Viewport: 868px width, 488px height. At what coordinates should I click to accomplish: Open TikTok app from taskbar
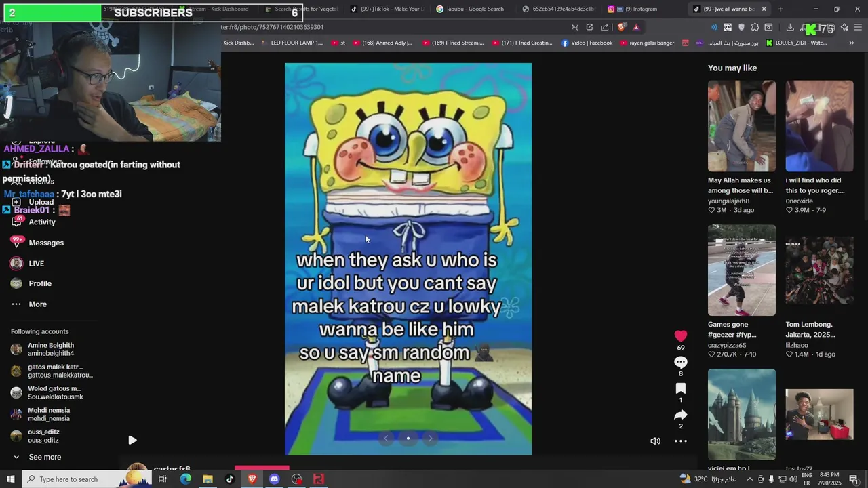pos(230,479)
